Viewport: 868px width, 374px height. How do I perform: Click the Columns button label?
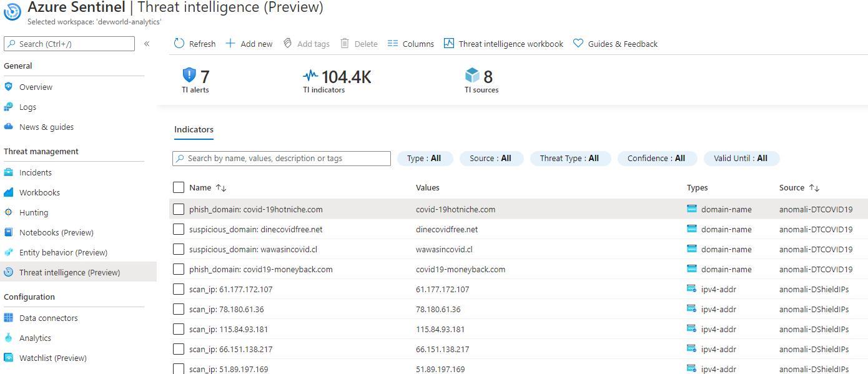pos(418,44)
